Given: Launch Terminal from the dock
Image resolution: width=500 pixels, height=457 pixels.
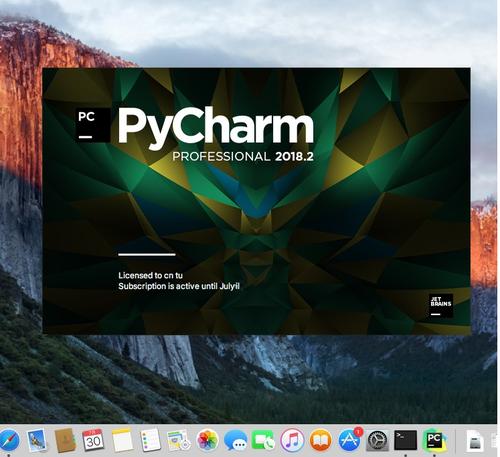Looking at the screenshot, I should coord(405,440).
